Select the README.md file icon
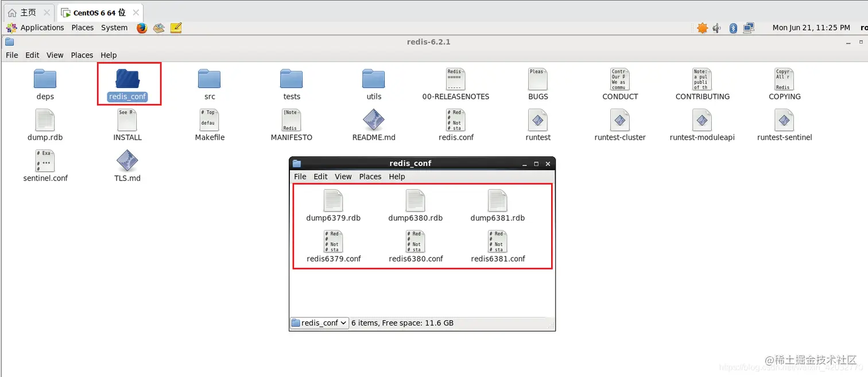The height and width of the screenshot is (377, 868). (374, 120)
